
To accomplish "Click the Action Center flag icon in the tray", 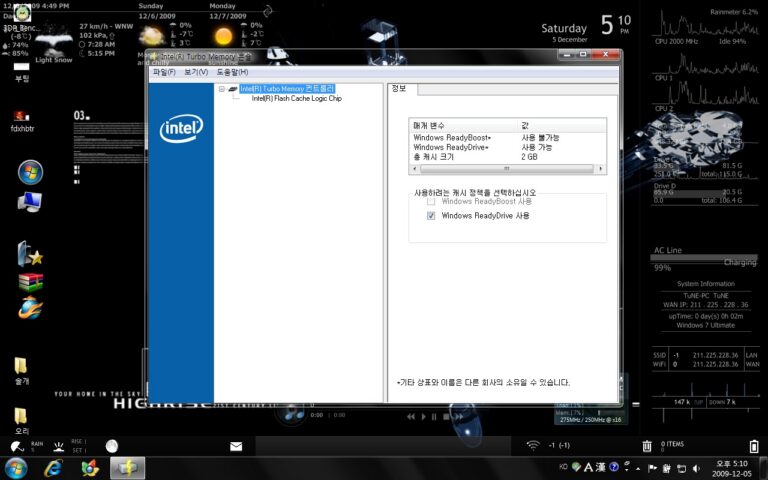I will 652,469.
